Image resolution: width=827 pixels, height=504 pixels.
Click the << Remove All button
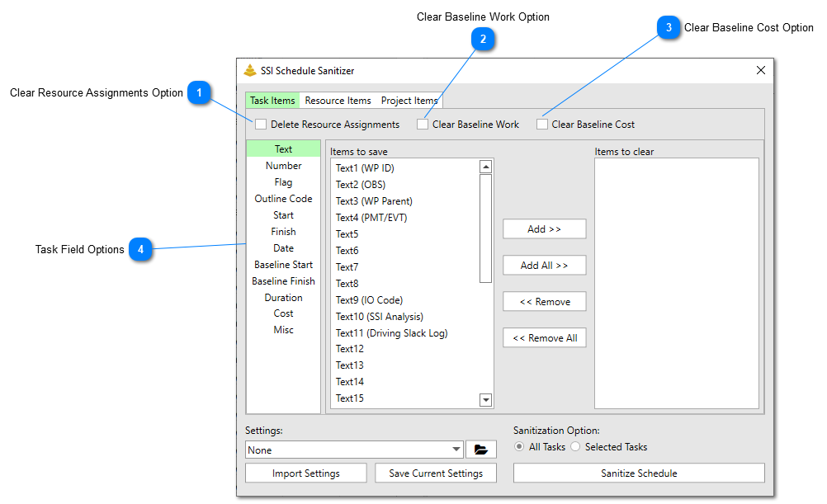coord(544,338)
